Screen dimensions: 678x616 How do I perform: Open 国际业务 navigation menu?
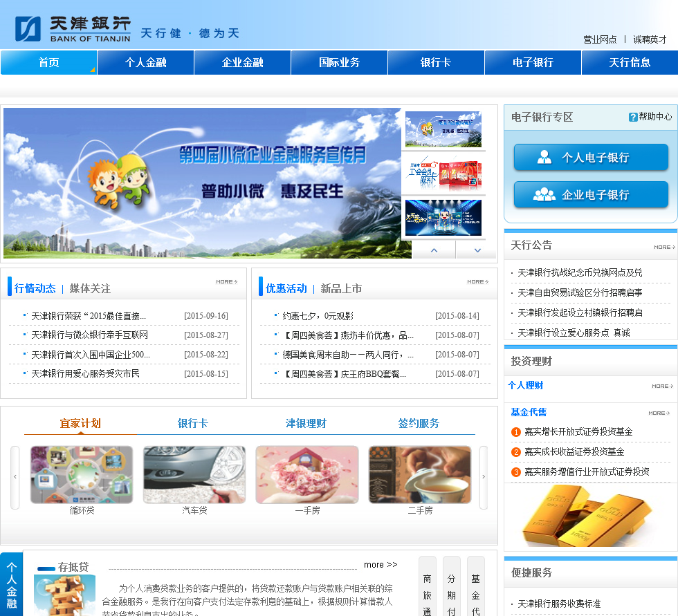pyautogui.click(x=340, y=63)
